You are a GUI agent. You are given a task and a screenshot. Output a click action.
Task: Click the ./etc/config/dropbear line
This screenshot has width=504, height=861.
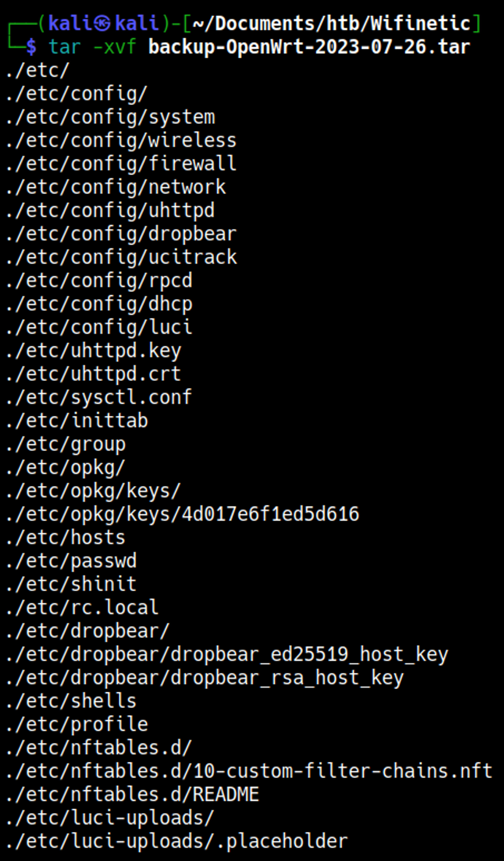coord(121,234)
